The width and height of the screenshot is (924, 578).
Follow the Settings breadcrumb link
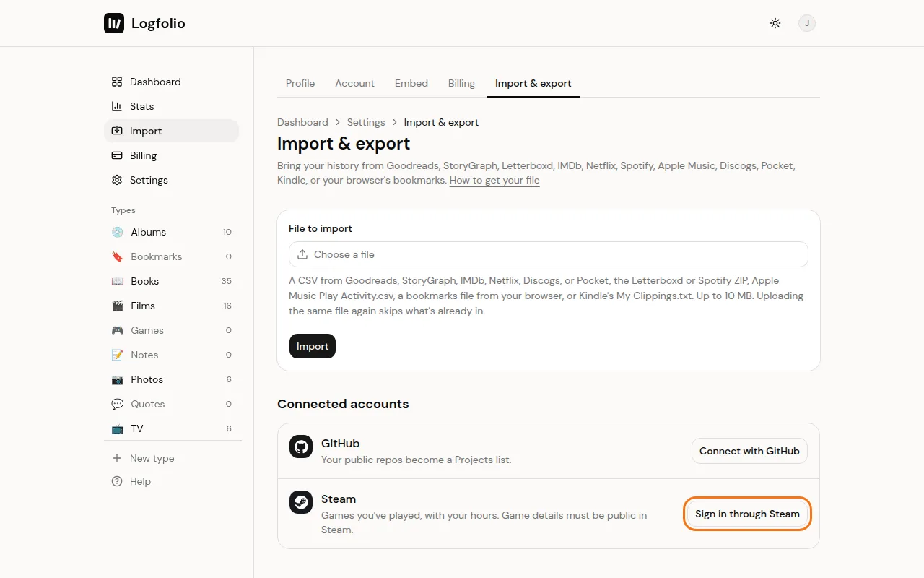pyautogui.click(x=366, y=122)
